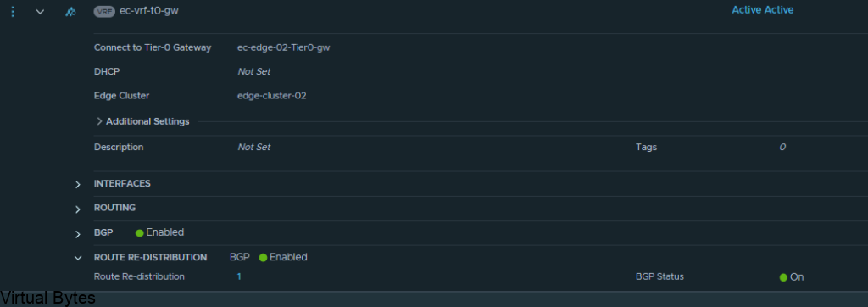This screenshot has width=868, height=307.
Task: Click the edge-cluster-02 Edge Cluster value
Action: coord(272,96)
